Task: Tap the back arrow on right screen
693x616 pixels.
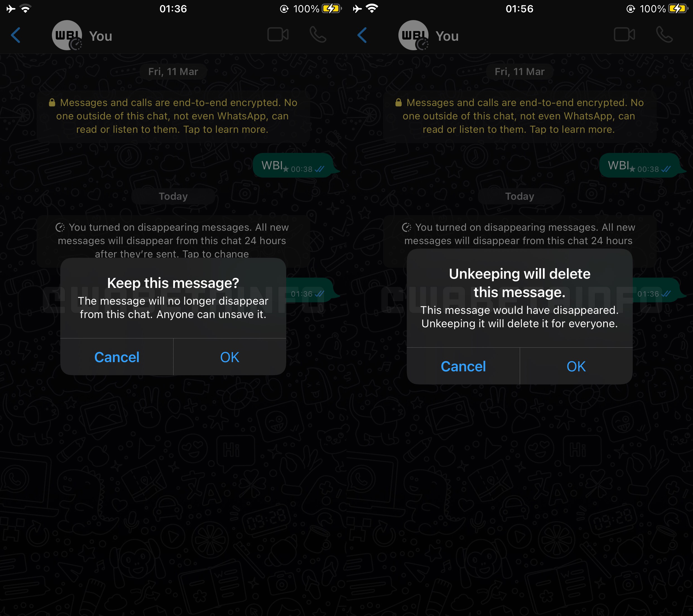Action: (x=363, y=36)
